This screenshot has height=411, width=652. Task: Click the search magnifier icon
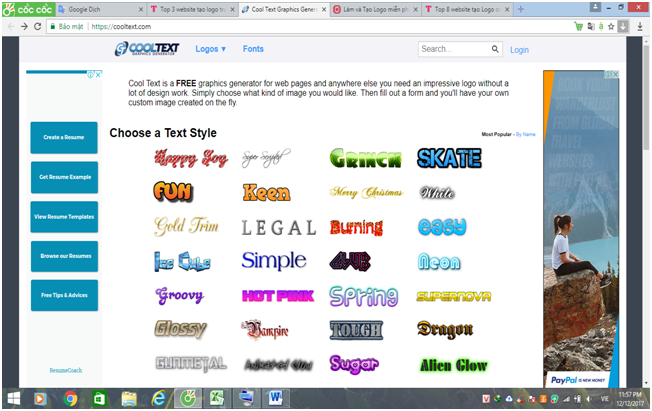point(495,48)
